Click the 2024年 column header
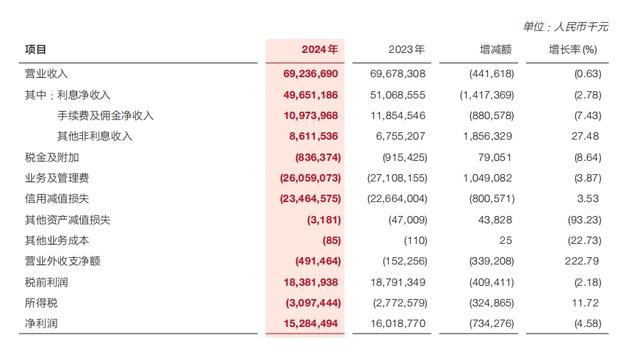 pyautogui.click(x=320, y=49)
